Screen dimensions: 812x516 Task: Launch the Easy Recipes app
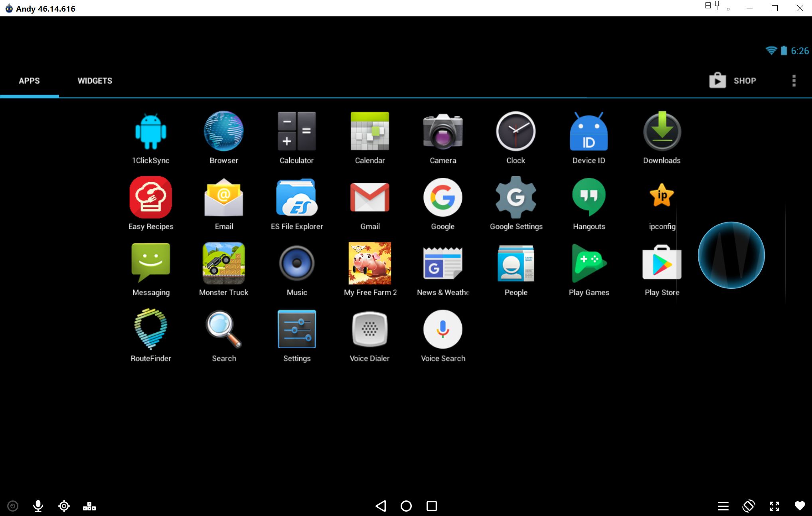tap(151, 204)
